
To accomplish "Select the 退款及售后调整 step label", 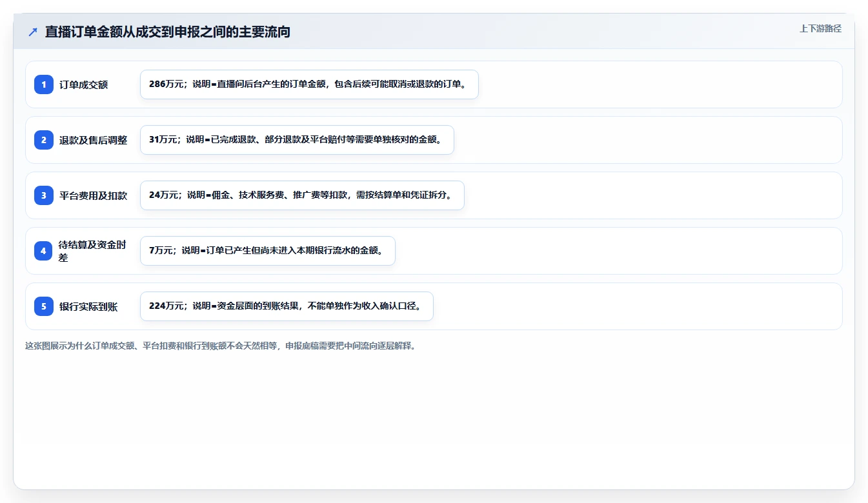I will click(93, 140).
